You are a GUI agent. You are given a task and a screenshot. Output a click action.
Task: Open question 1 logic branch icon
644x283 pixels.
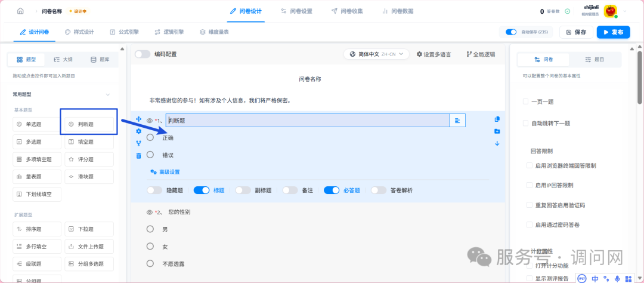tap(138, 143)
